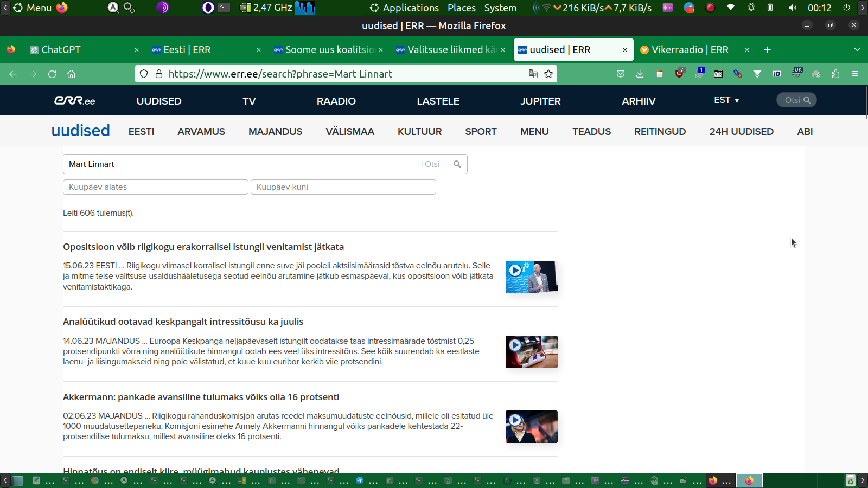Open the Firefox home page icon
This screenshot has width=868, height=488.
click(71, 74)
